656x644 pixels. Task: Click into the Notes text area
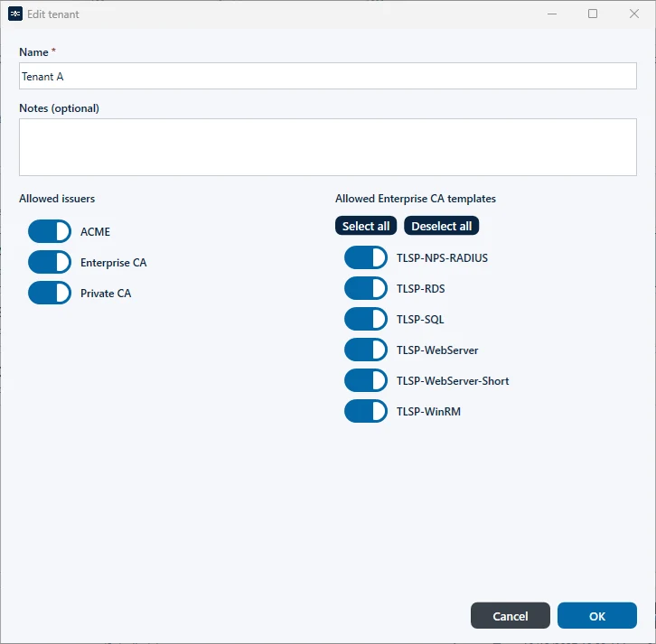(x=328, y=147)
